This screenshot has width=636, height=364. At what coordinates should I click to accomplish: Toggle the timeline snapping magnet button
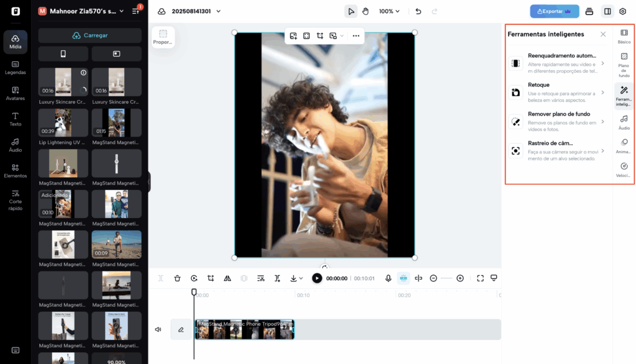click(x=404, y=278)
